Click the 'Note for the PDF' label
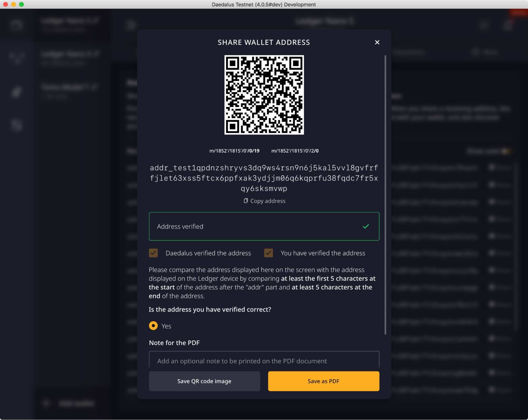The image size is (528, 420). click(x=174, y=343)
